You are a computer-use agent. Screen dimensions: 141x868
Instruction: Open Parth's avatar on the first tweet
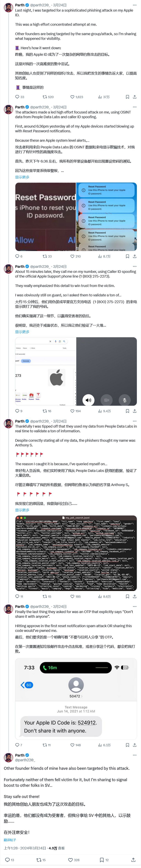click(8, 8)
